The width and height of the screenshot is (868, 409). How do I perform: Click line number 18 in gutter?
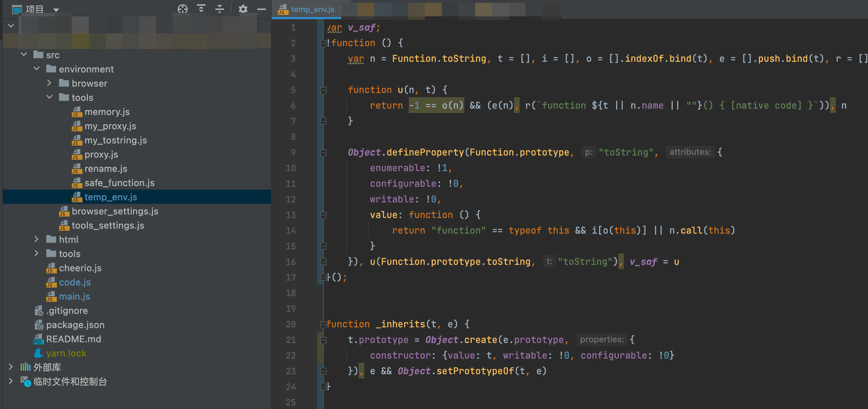pyautogui.click(x=291, y=293)
